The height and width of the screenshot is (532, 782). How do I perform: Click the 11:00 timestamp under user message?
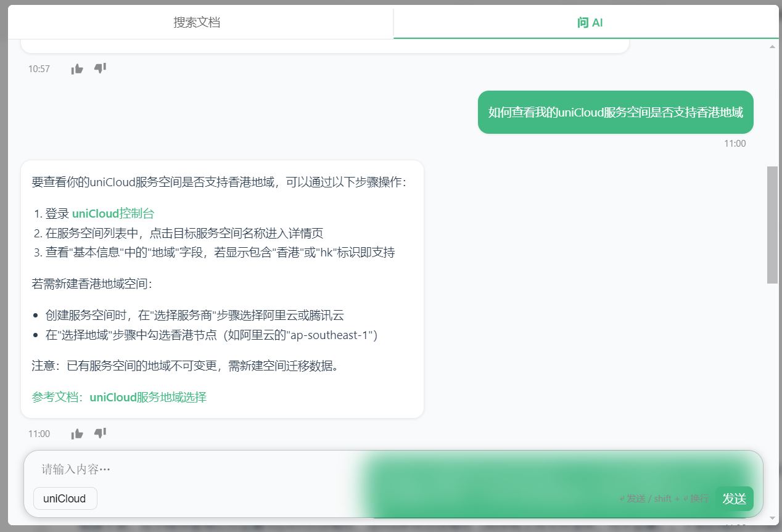(x=735, y=144)
